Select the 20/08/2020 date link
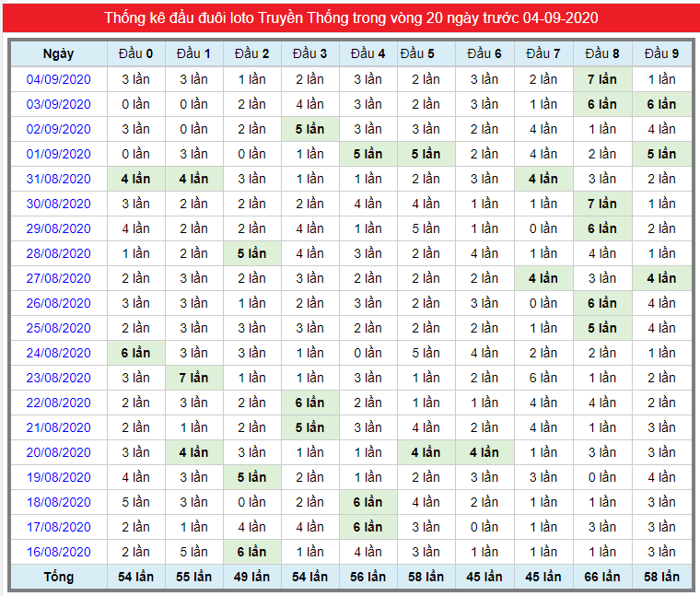The height and width of the screenshot is (596, 700). (x=58, y=452)
